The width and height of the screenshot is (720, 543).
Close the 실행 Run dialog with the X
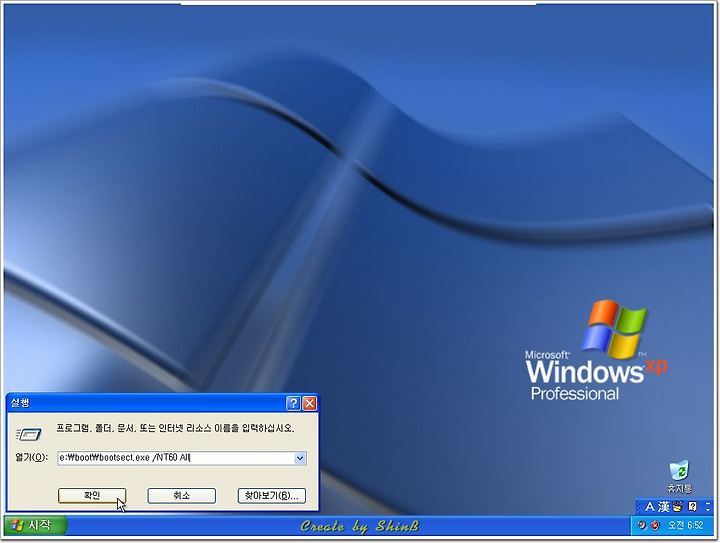click(x=310, y=403)
